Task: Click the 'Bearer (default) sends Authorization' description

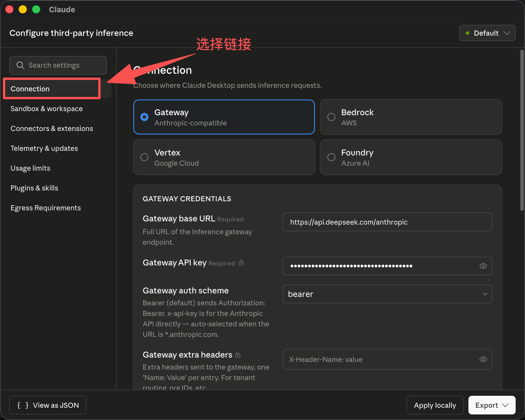Action: (x=206, y=319)
